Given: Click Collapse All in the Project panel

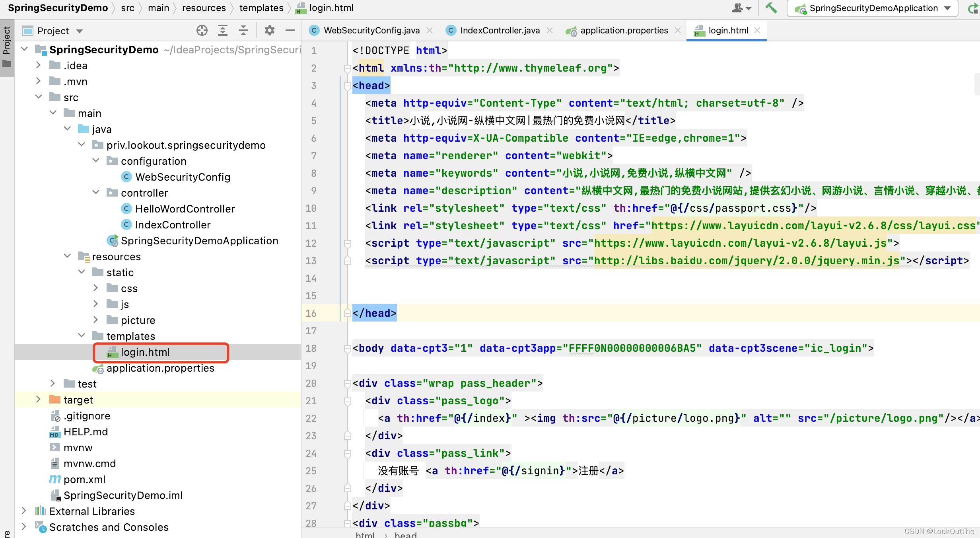Looking at the screenshot, I should pyautogui.click(x=243, y=30).
